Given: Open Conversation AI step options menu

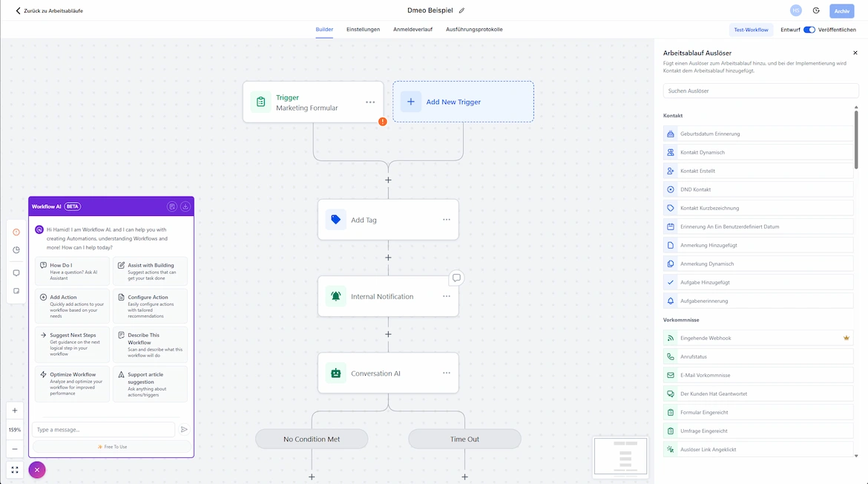Looking at the screenshot, I should click(446, 373).
